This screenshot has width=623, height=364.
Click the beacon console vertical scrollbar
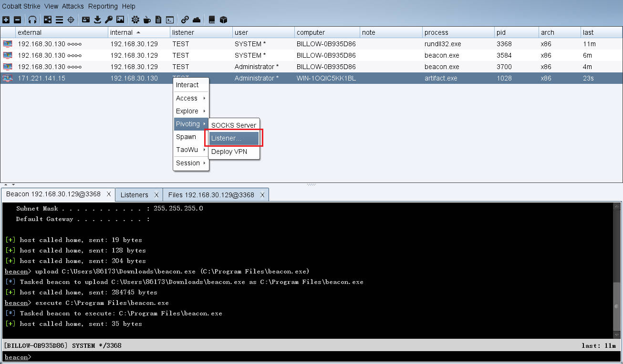[x=618, y=270]
